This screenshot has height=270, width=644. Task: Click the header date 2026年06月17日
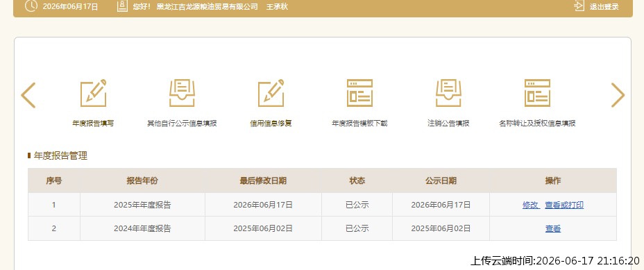(x=70, y=6)
